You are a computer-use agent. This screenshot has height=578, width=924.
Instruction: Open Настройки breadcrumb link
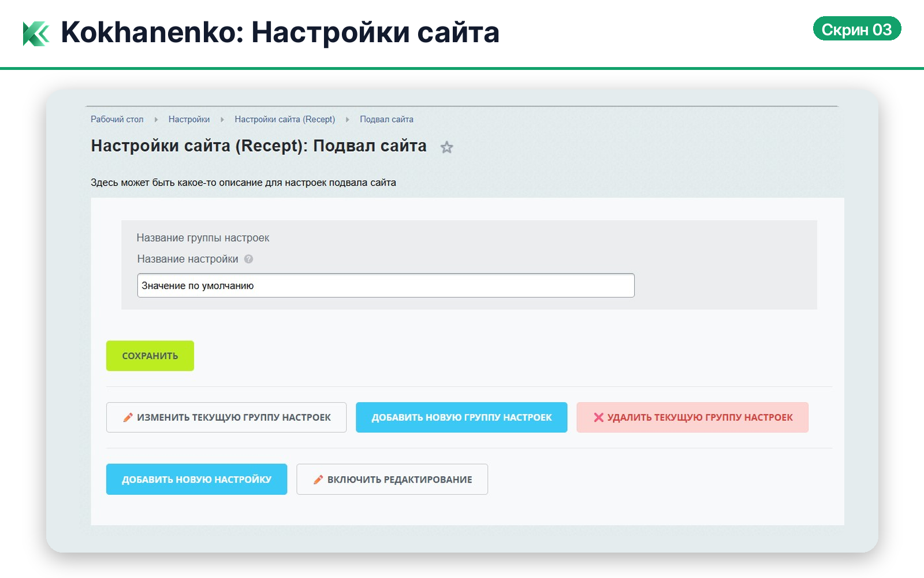[189, 119]
